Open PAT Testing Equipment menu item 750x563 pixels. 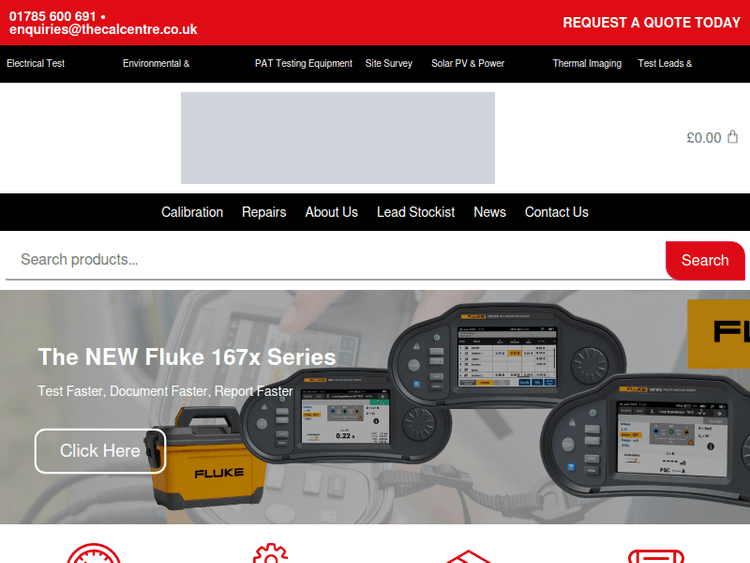pyautogui.click(x=303, y=63)
